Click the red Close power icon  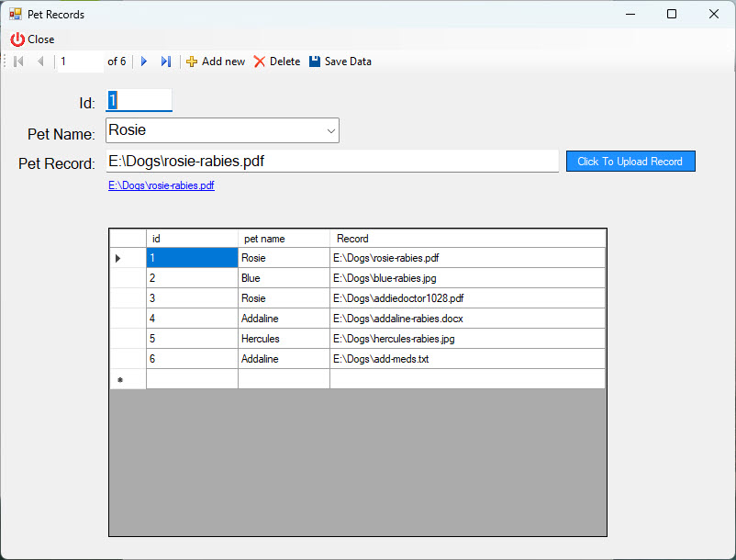[17, 39]
